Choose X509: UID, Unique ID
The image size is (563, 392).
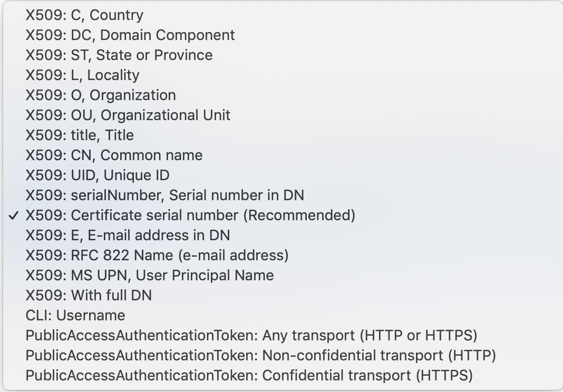coord(98,175)
